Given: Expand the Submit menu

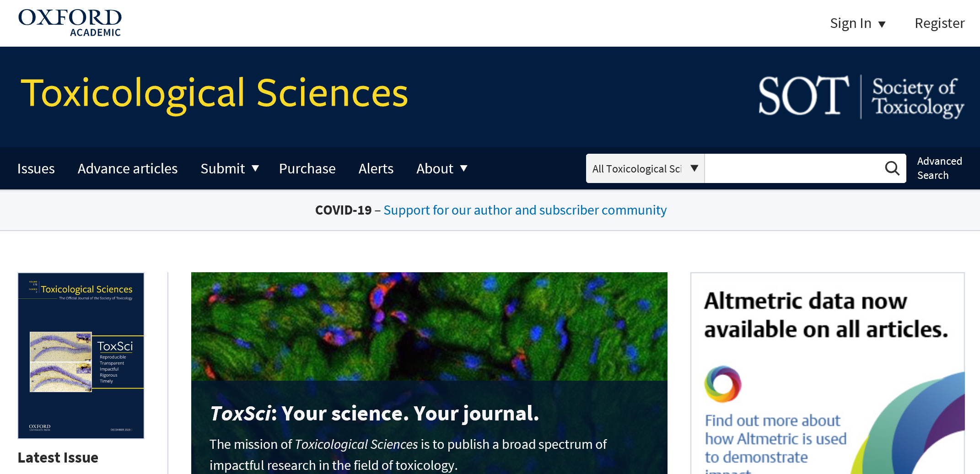Looking at the screenshot, I should [230, 168].
